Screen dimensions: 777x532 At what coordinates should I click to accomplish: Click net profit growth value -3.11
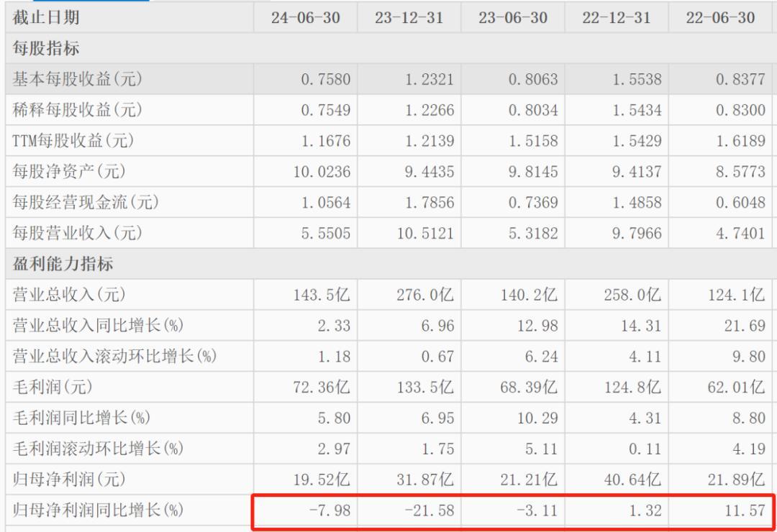(537, 510)
